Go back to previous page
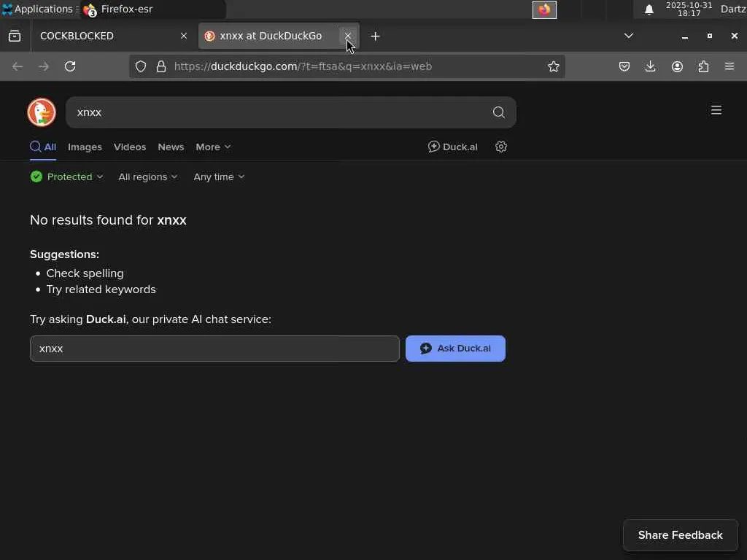This screenshot has height=560, width=747. point(18,66)
